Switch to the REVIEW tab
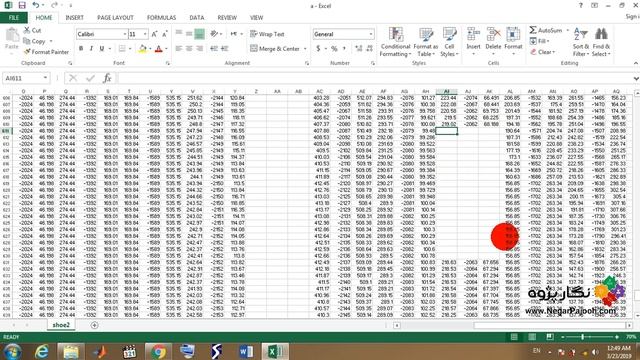Image resolution: width=640 pixels, height=360 pixels. coord(227,18)
